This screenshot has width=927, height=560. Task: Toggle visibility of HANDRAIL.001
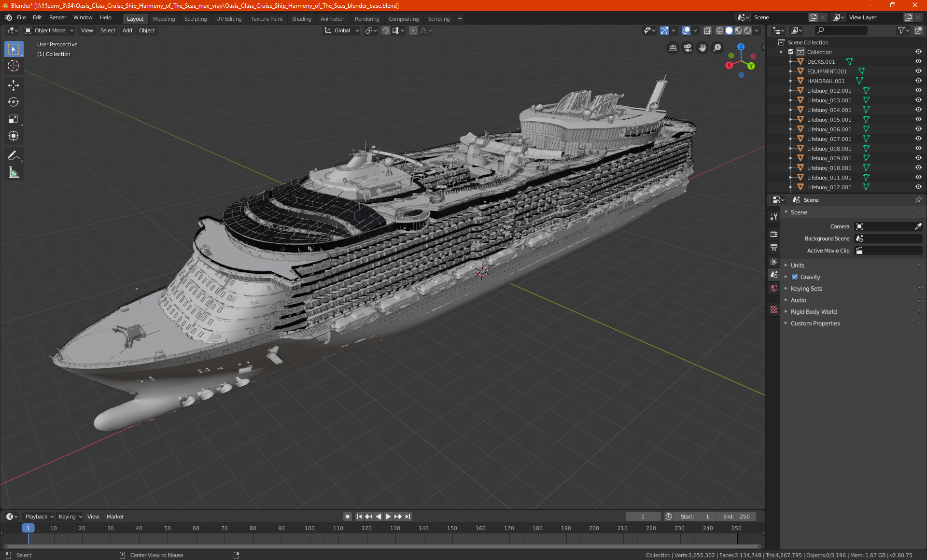pos(918,81)
